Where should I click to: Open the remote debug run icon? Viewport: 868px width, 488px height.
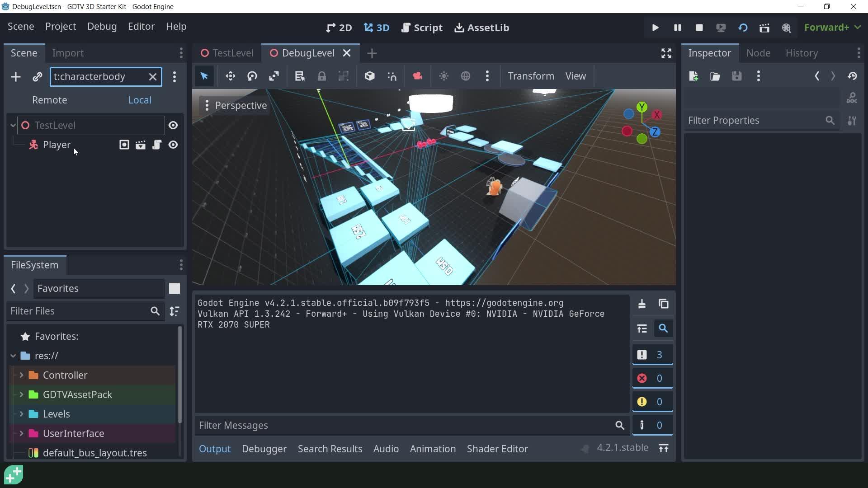[721, 28]
